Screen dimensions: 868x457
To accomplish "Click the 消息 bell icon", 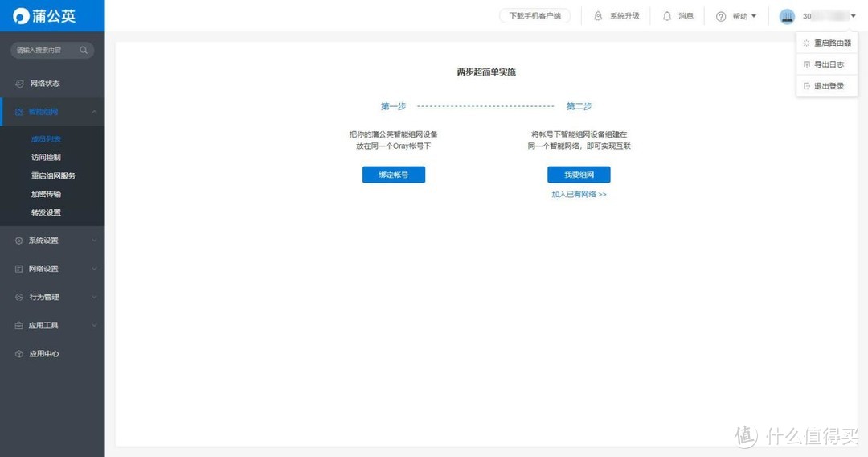I will click(667, 16).
